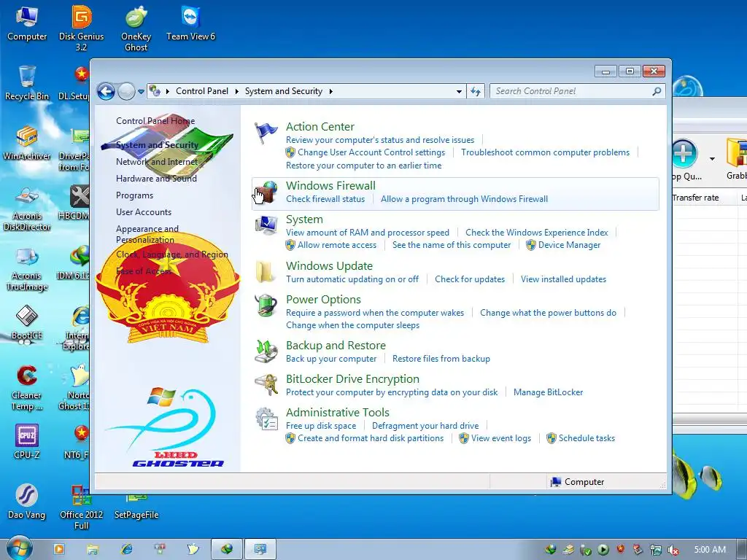Click the 5:00 AM taskbar clock
Screen dimensions: 747x560
coord(710,550)
